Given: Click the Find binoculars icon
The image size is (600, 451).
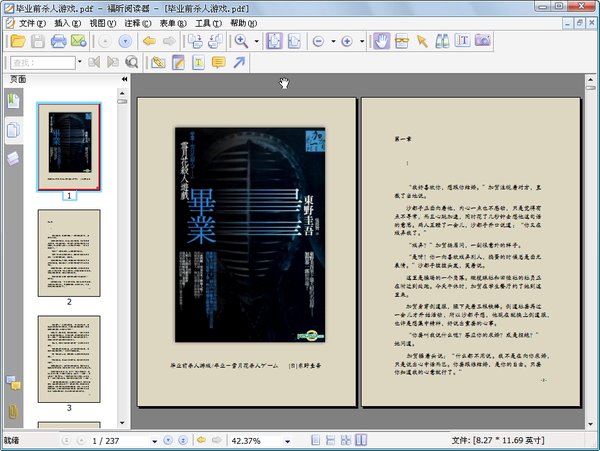Looking at the screenshot, I should (x=441, y=41).
